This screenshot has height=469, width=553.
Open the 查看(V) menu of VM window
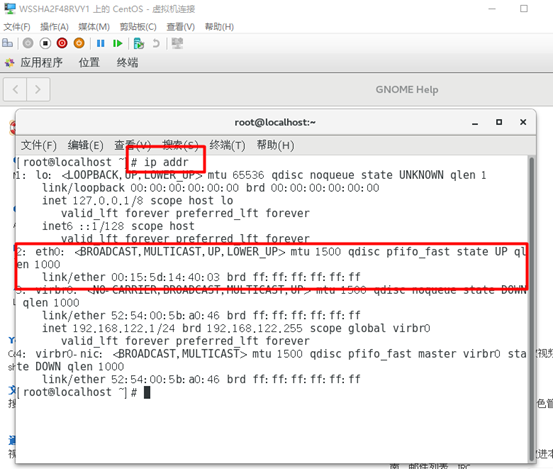pyautogui.click(x=181, y=27)
